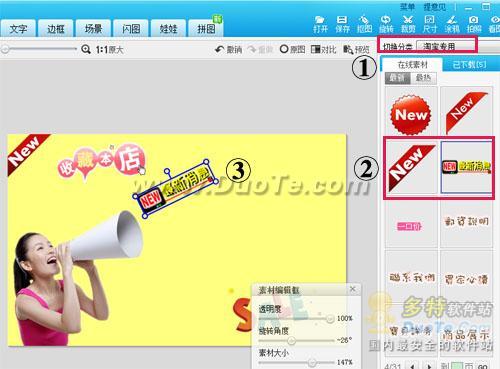Pick the top-left New corner ribbon thumbnail
This screenshot has height=369, width=500.
411,167
